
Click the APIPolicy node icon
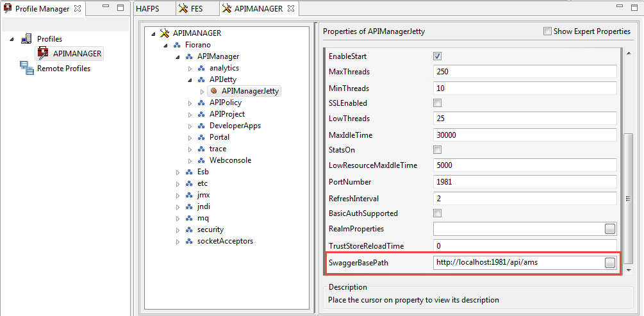[x=201, y=103]
